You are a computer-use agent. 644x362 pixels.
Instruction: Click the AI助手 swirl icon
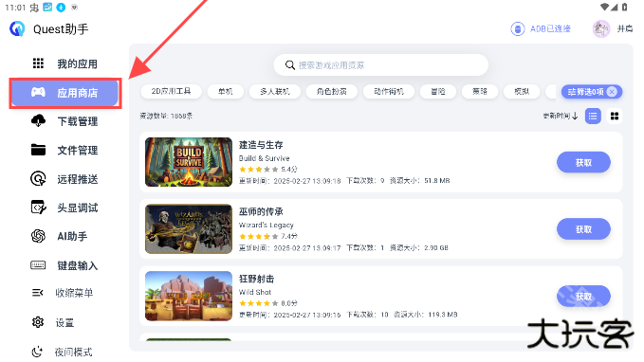click(38, 236)
